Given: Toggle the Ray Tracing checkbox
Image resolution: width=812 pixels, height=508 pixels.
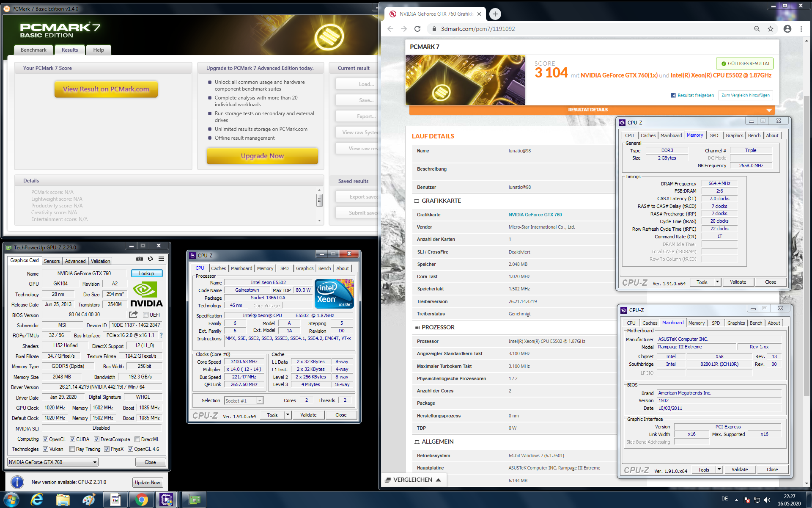Looking at the screenshot, I should (x=72, y=449).
